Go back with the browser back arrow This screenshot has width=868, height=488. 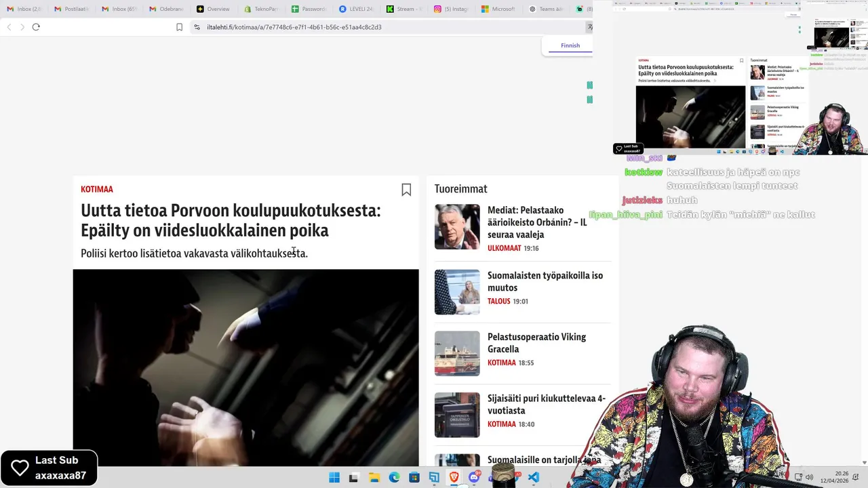(x=9, y=27)
